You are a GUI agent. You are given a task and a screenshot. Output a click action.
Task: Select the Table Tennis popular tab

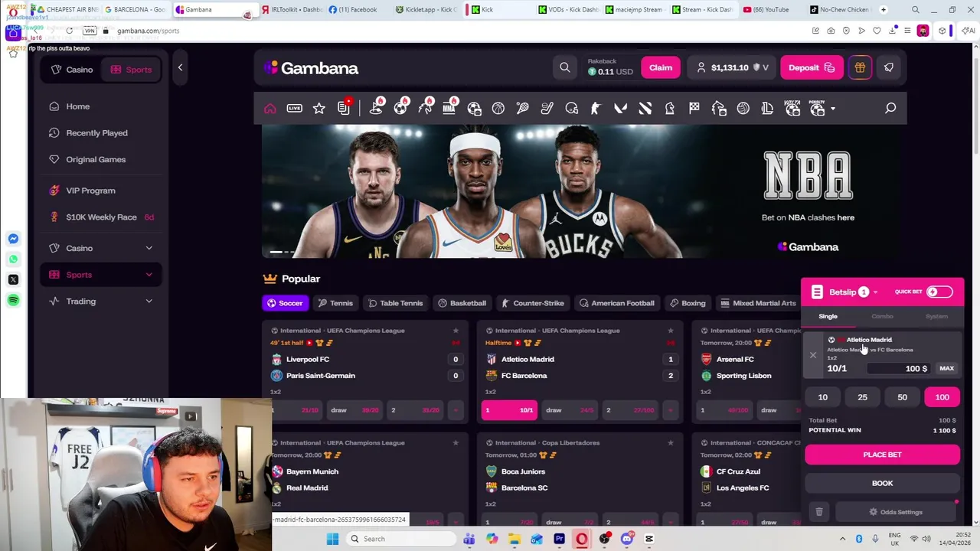(395, 303)
